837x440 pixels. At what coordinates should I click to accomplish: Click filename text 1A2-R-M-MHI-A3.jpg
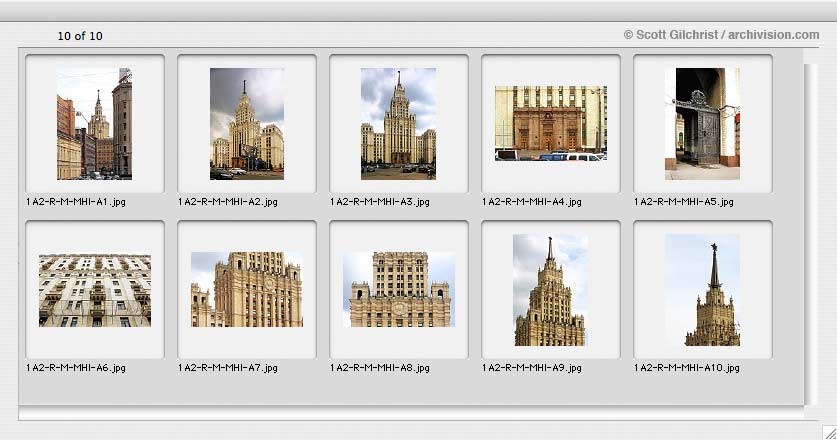[380, 202]
